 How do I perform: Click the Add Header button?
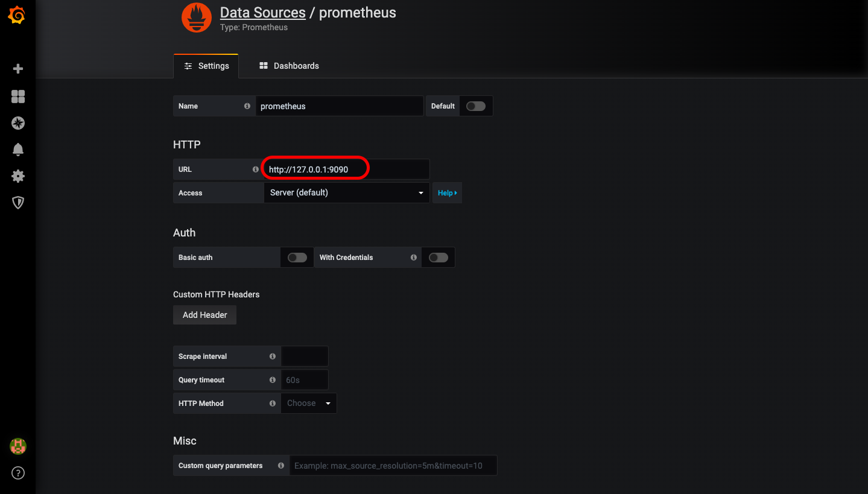204,315
